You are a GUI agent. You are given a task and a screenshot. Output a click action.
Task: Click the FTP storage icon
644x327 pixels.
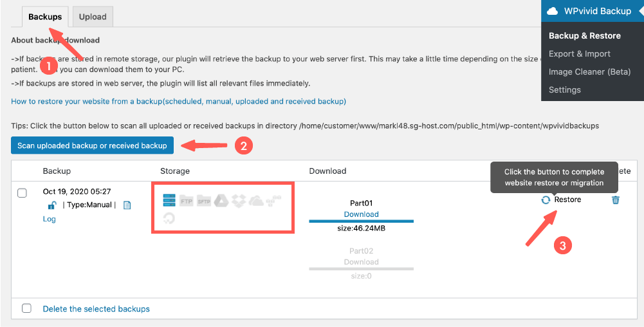click(x=187, y=201)
